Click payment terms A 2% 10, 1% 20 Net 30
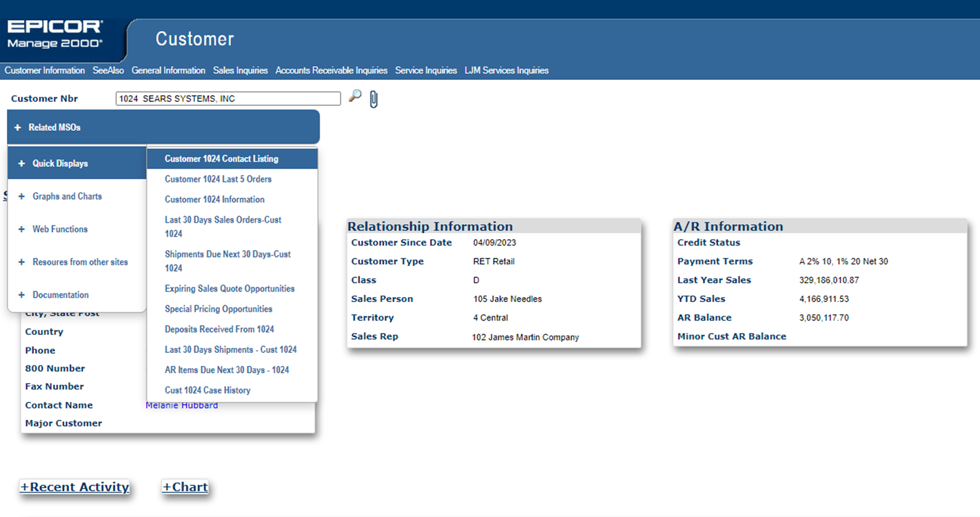The height and width of the screenshot is (517, 980). click(844, 261)
